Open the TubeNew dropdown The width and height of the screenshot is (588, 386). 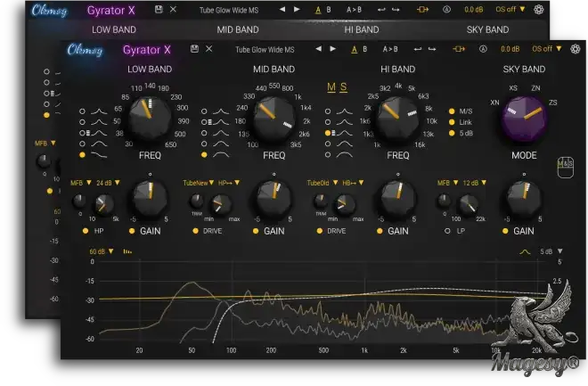(x=198, y=183)
